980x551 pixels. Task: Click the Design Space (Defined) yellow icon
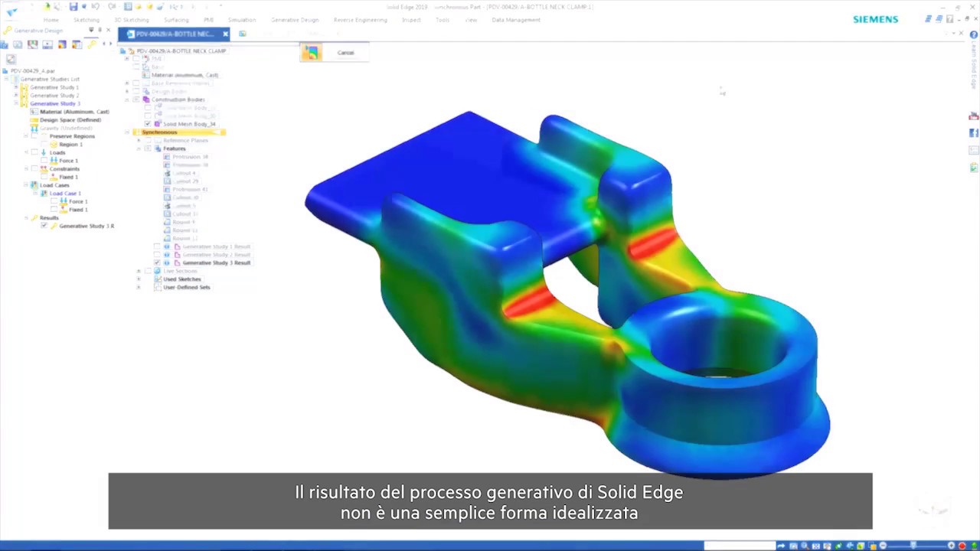click(34, 120)
